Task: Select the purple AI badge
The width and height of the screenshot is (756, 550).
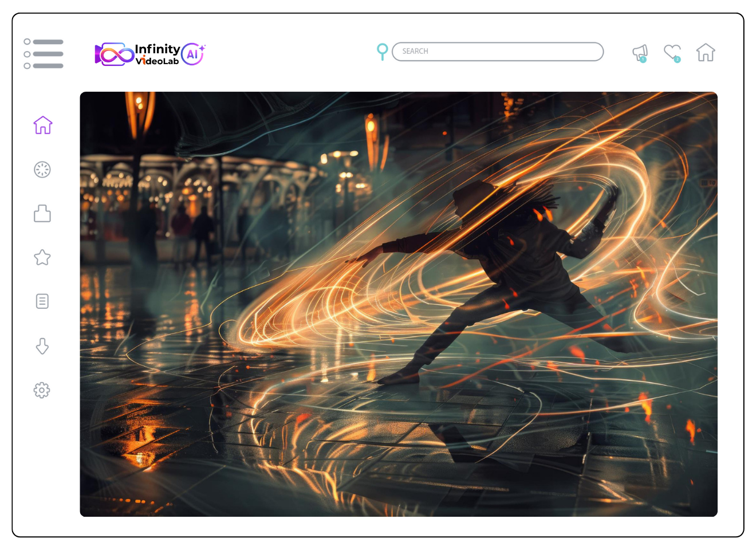Action: point(193,54)
